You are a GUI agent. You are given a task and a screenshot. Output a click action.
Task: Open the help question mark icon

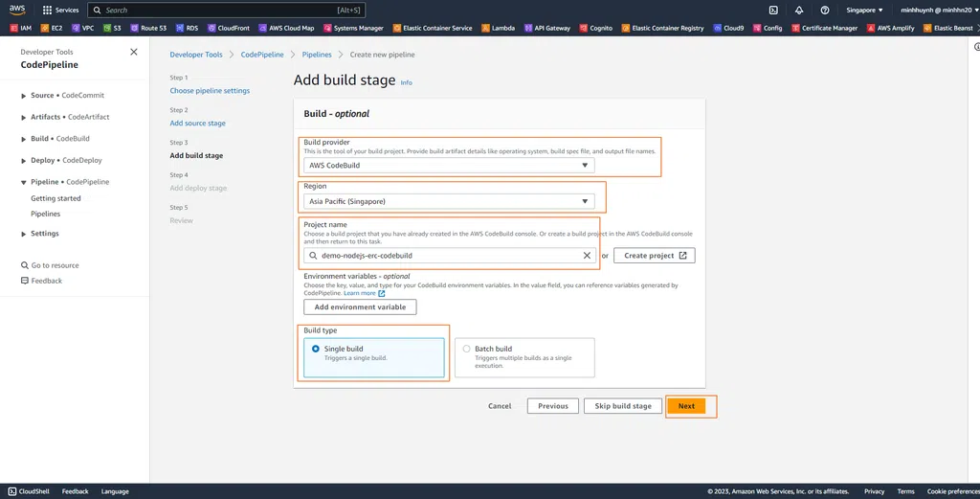pyautogui.click(x=825, y=10)
